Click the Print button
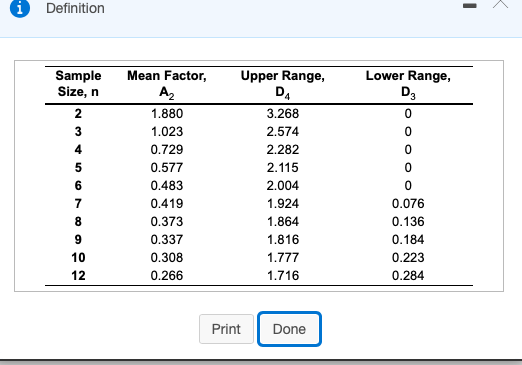This screenshot has height=365, width=522. pyautogui.click(x=226, y=329)
